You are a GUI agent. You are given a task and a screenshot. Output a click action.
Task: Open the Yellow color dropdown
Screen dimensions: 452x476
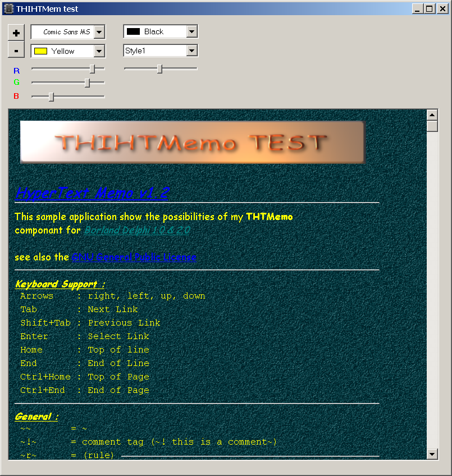point(99,51)
